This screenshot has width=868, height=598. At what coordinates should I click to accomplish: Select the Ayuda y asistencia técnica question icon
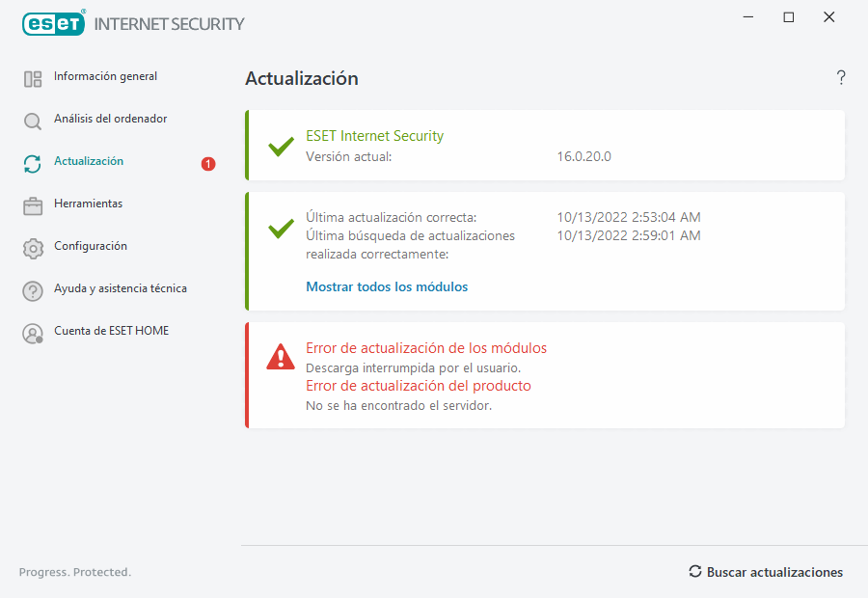tap(32, 288)
